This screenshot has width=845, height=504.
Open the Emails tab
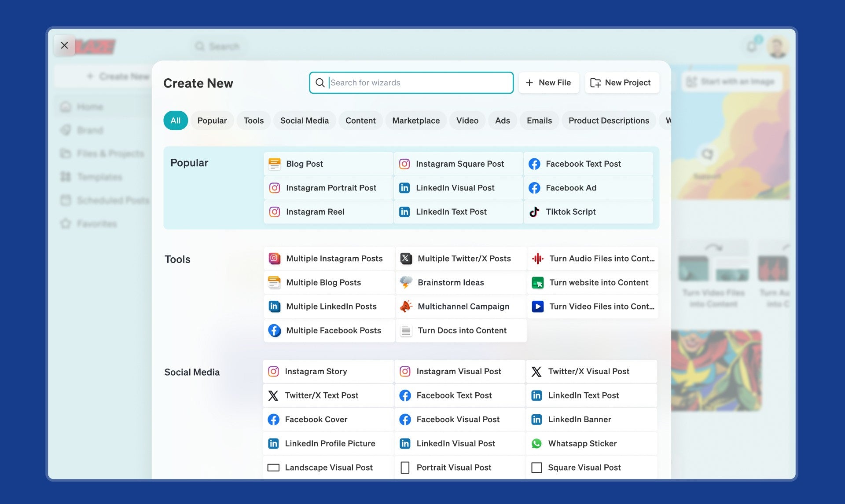(539, 121)
